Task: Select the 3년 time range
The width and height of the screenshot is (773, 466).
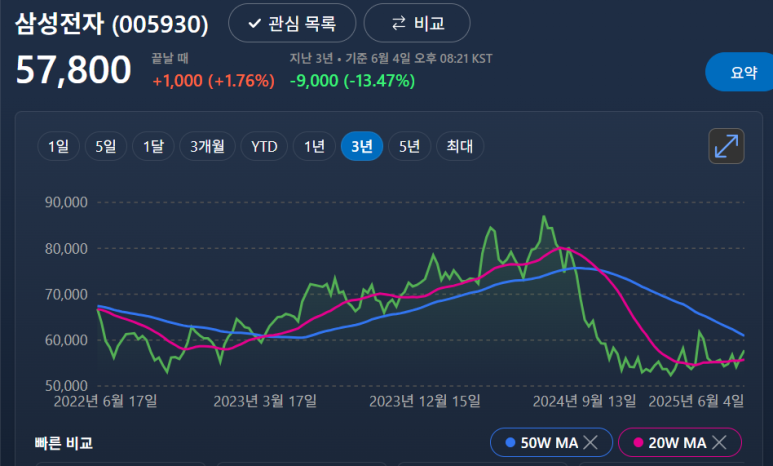Action: tap(362, 146)
